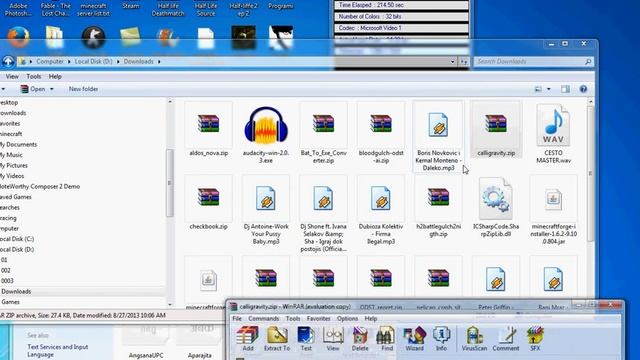640x360 pixels.
Task: Click refresh button beside address bar
Action: pyautogui.click(x=464, y=62)
